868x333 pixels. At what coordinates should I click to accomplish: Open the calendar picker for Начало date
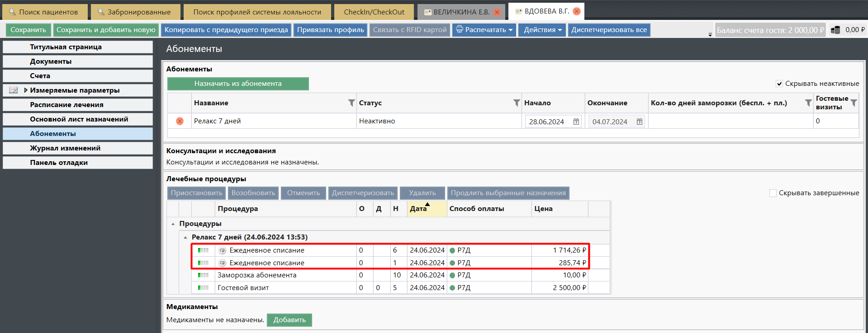[x=576, y=122]
